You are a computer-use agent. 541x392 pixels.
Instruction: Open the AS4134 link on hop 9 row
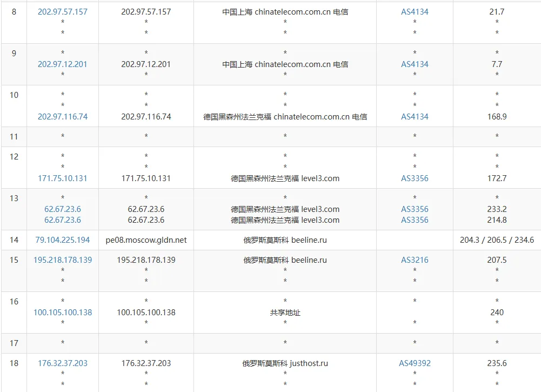point(414,64)
